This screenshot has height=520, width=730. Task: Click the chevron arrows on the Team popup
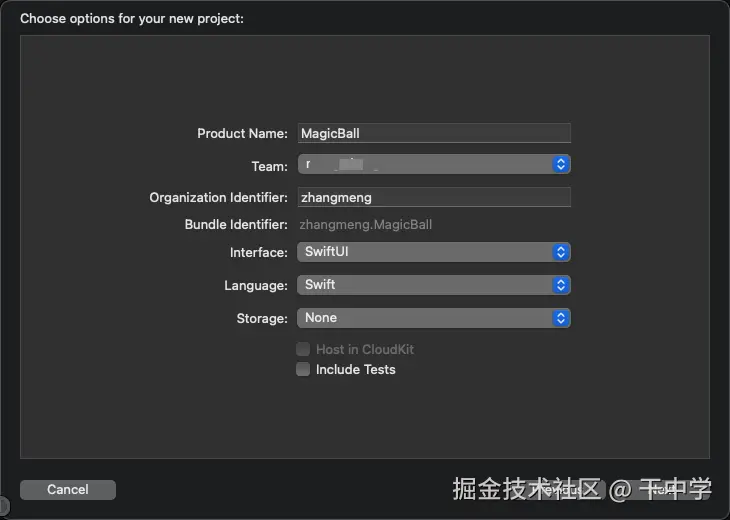pos(561,164)
